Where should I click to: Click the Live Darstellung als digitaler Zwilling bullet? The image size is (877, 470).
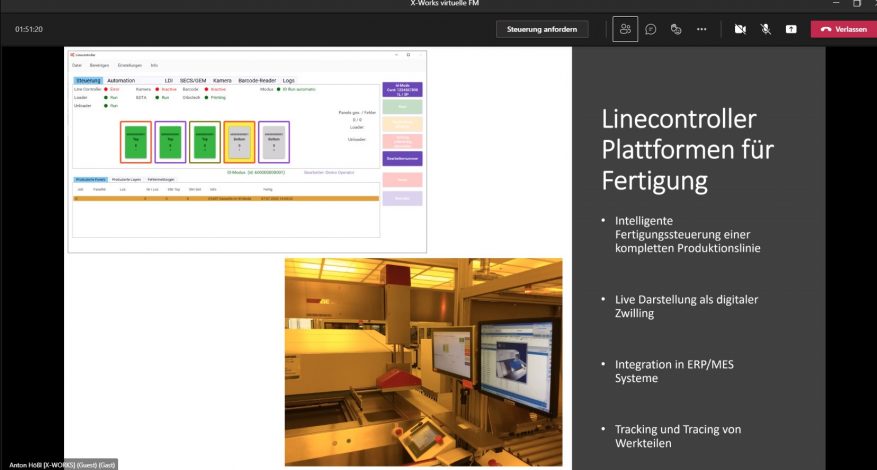tap(686, 306)
